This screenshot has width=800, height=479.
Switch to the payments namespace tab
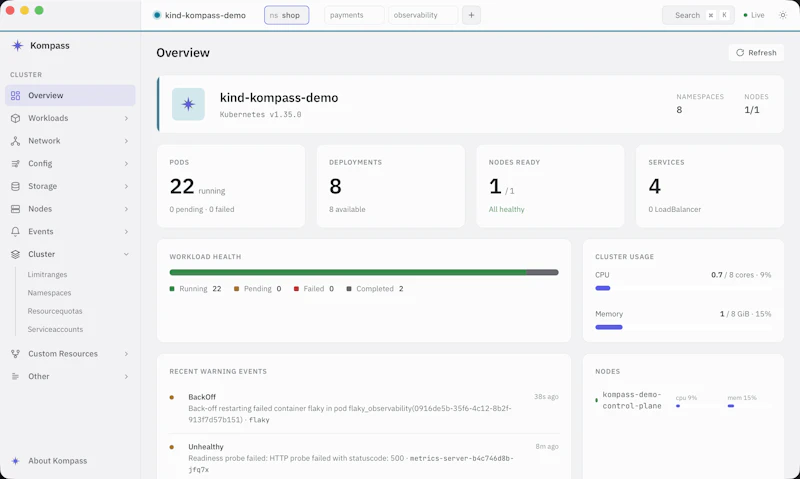pos(354,15)
